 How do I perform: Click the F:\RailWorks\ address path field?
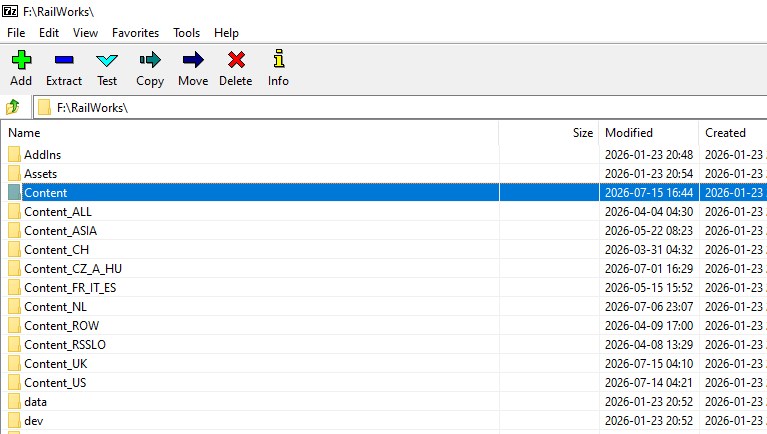[401, 108]
